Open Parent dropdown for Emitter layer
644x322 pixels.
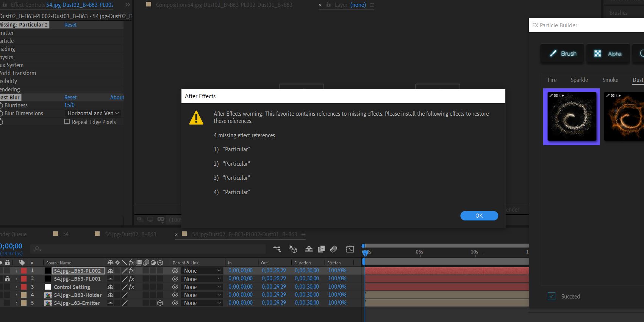(x=202, y=303)
